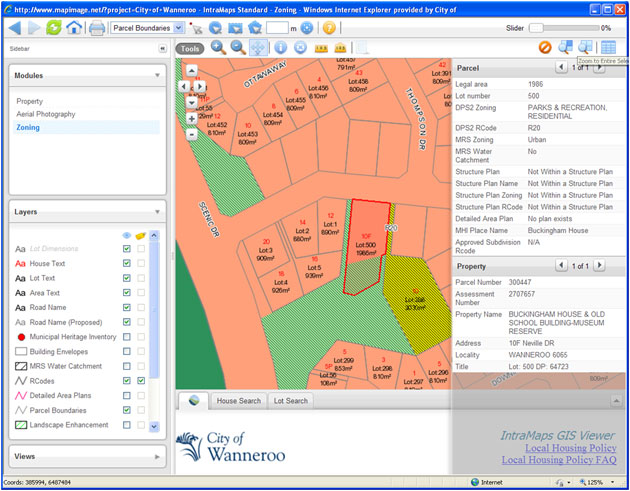Image resolution: width=630 pixels, height=491 pixels.
Task: Enable Municipal Heritage Inventory layer visibility
Action: [x=127, y=337]
